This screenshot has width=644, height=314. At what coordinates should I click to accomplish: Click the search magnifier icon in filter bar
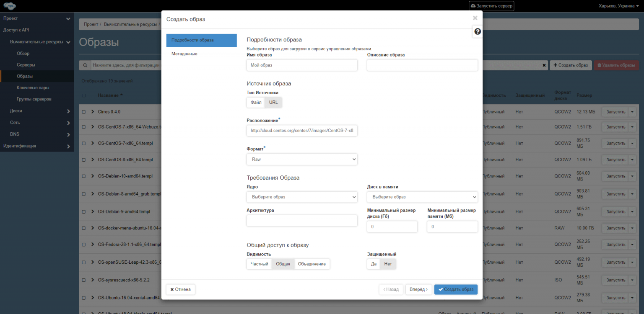(x=85, y=65)
